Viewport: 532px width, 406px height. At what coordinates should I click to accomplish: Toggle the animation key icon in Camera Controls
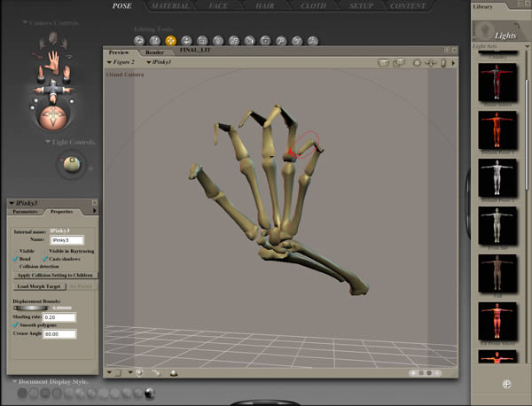pyautogui.click(x=37, y=55)
